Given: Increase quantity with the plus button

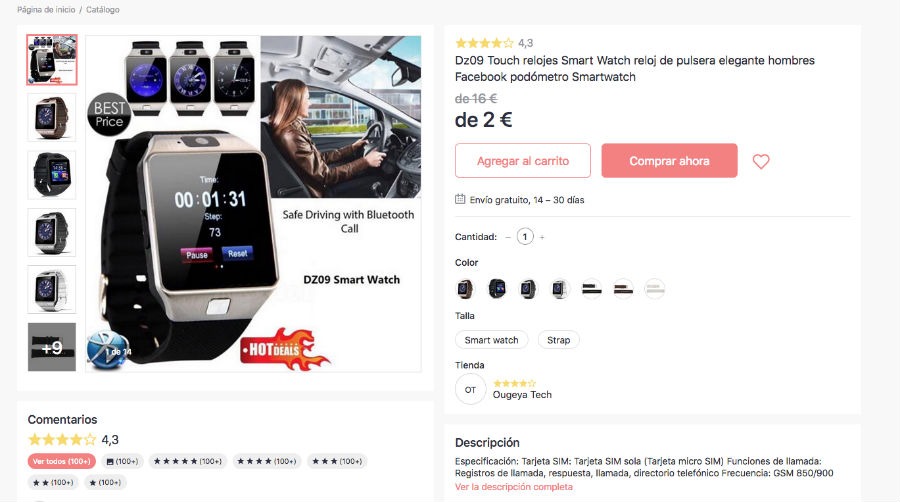Looking at the screenshot, I should point(542,237).
